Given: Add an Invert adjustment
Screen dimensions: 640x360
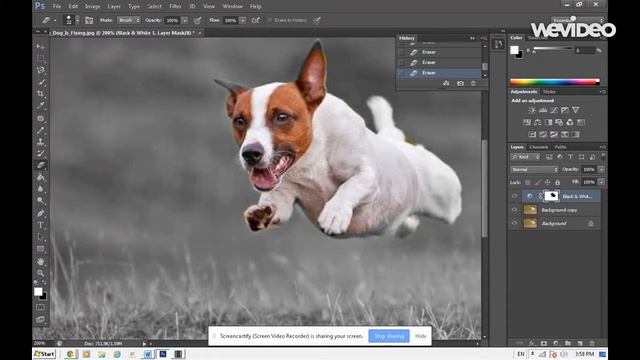Looking at the screenshot, I should (x=532, y=134).
